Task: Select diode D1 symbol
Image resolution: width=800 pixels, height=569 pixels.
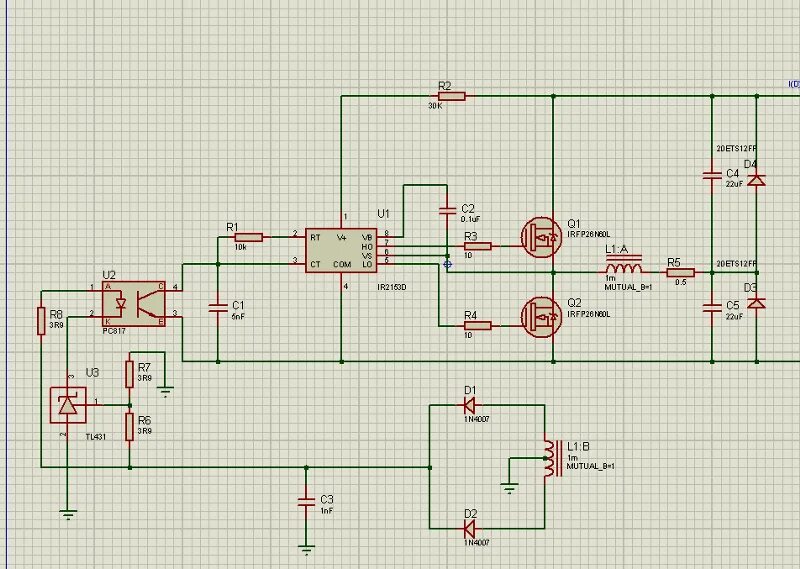Action: click(x=470, y=405)
